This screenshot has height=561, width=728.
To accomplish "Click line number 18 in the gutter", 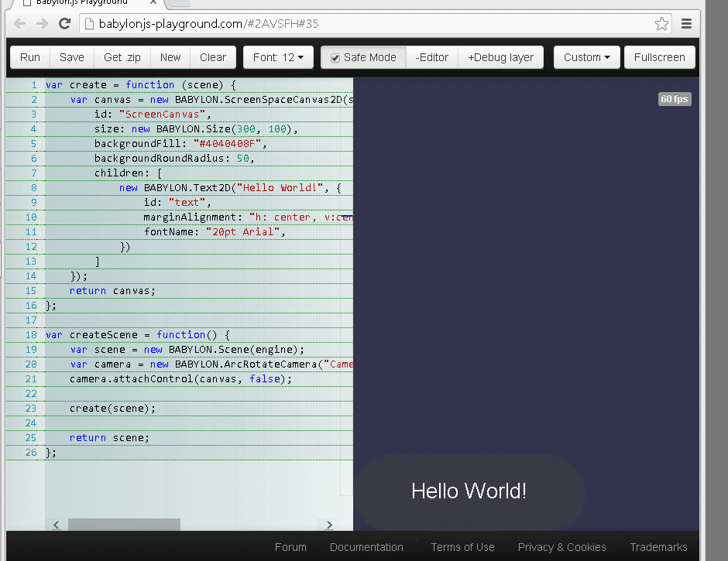I will [31, 335].
